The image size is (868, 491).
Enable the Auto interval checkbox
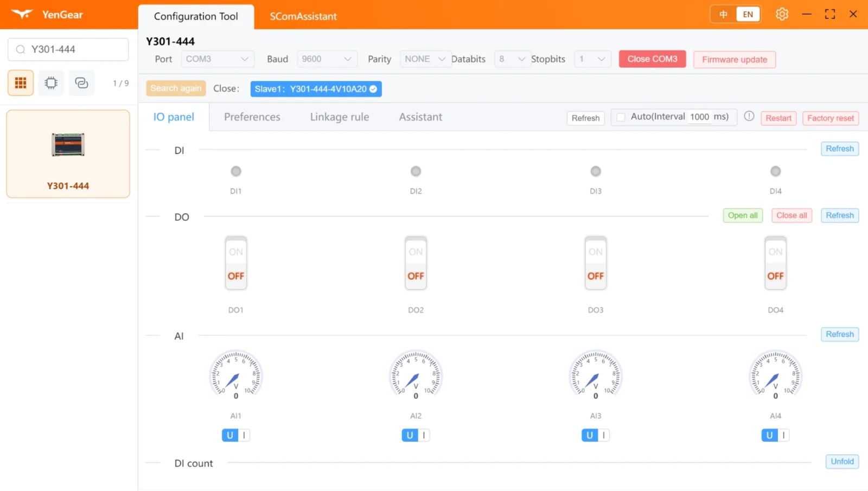(621, 117)
